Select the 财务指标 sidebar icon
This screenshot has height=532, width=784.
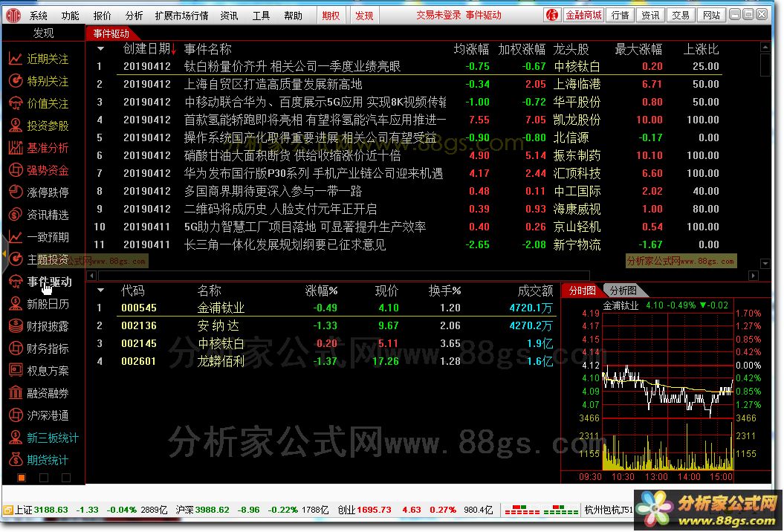pyautogui.click(x=16, y=348)
